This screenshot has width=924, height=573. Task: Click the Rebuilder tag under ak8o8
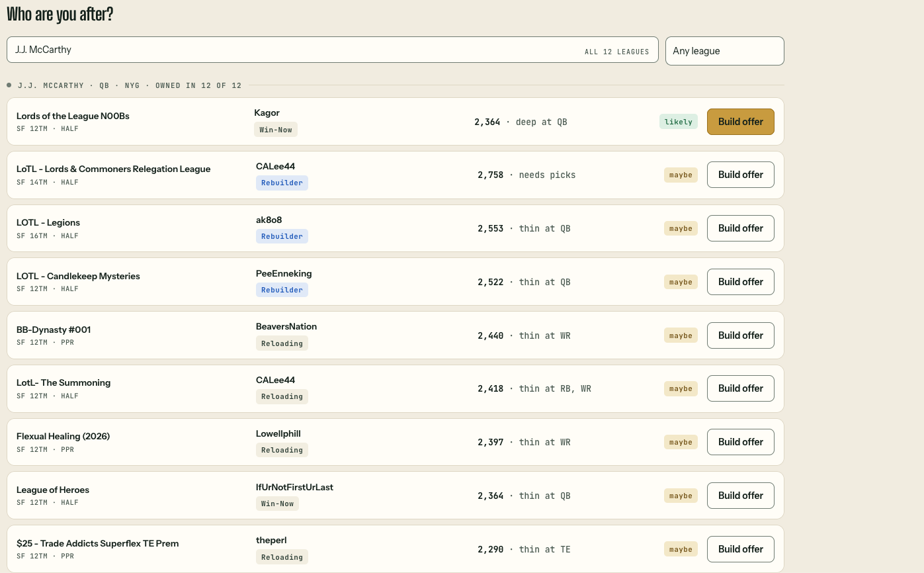click(x=282, y=236)
